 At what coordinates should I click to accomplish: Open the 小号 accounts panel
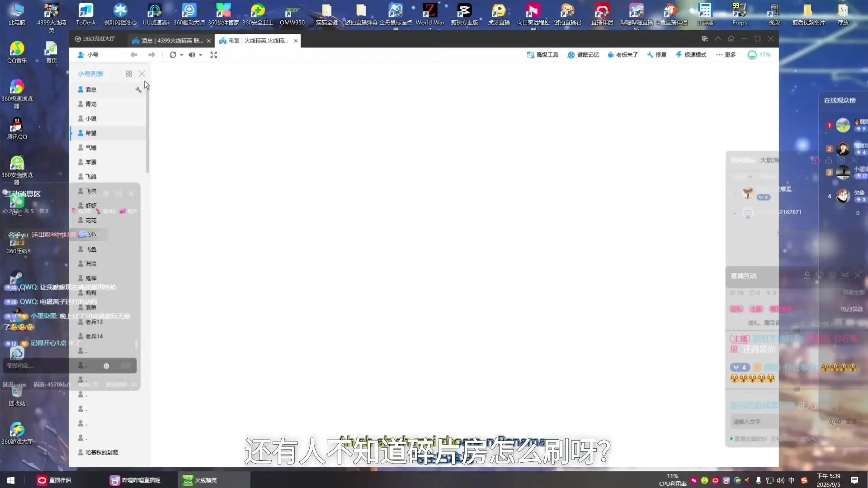(x=88, y=55)
